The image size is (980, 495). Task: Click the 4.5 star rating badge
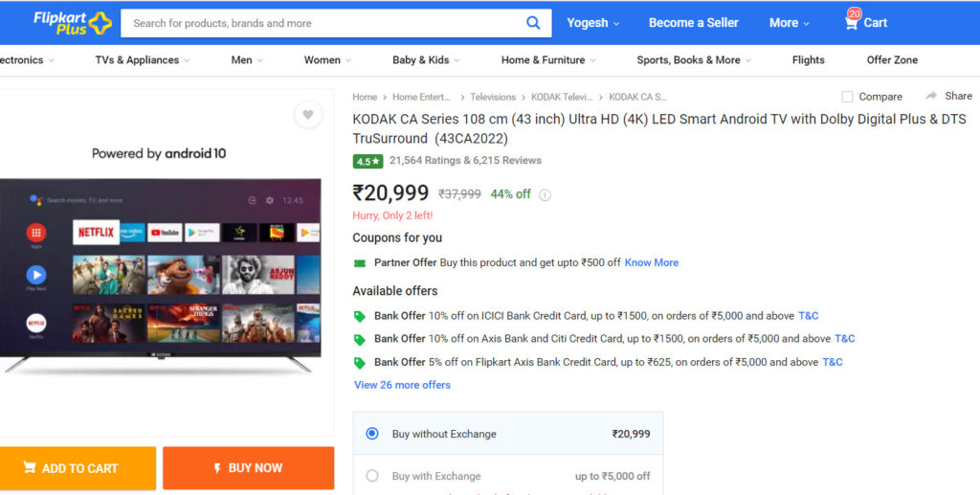(367, 161)
